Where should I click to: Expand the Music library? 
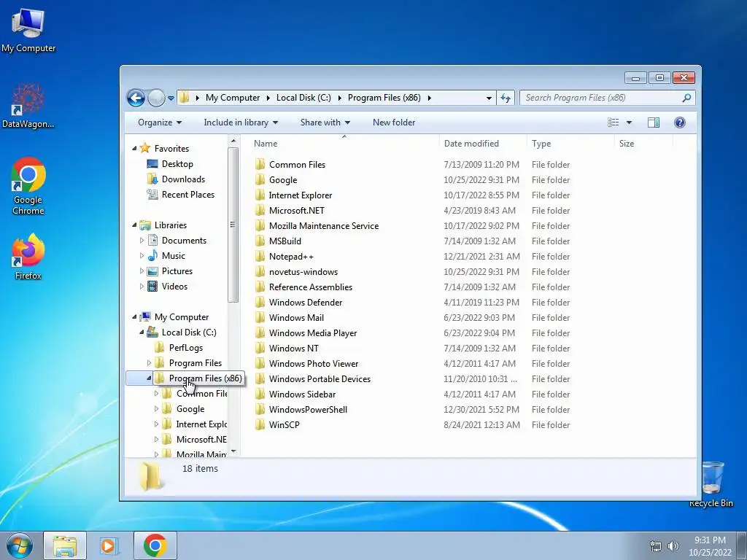coord(142,256)
